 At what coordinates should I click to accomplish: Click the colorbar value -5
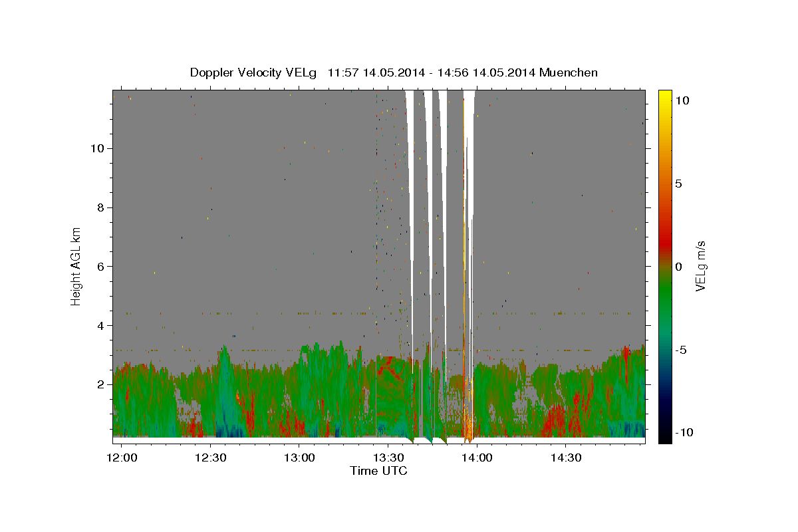tap(681, 350)
